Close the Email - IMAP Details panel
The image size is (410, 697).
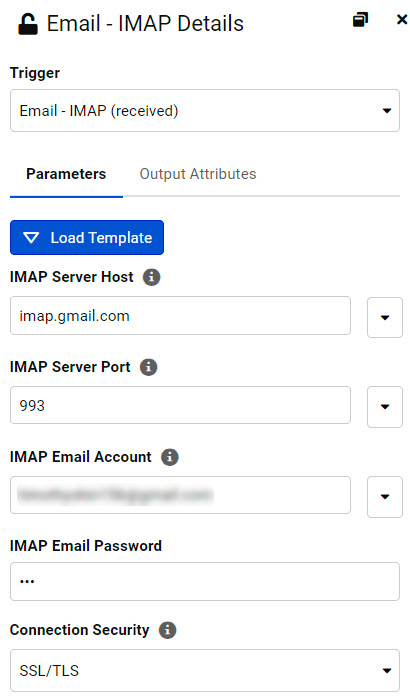(402, 20)
